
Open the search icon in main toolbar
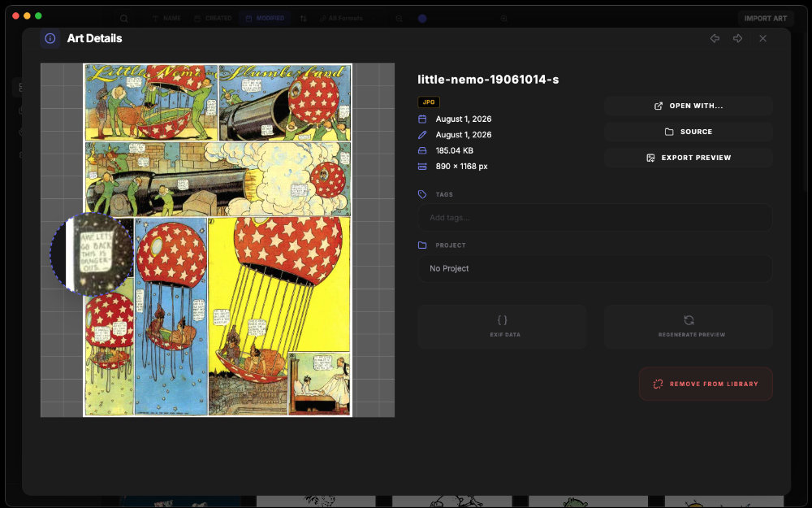(123, 19)
